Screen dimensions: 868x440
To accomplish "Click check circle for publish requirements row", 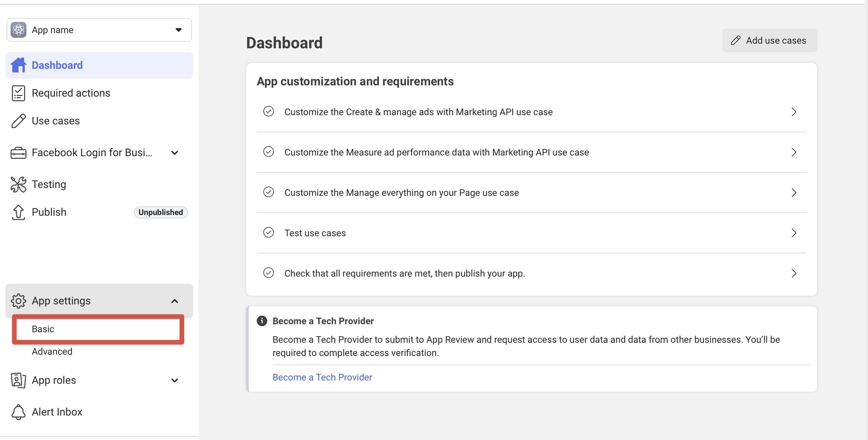I will [269, 273].
